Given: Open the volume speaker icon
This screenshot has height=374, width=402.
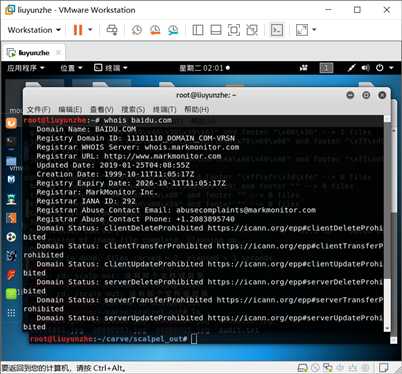Looking at the screenshot, I should tap(365, 68).
